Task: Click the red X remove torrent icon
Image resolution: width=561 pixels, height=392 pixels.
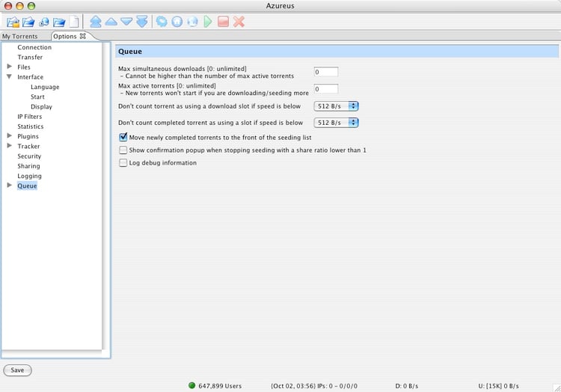Action: (239, 22)
